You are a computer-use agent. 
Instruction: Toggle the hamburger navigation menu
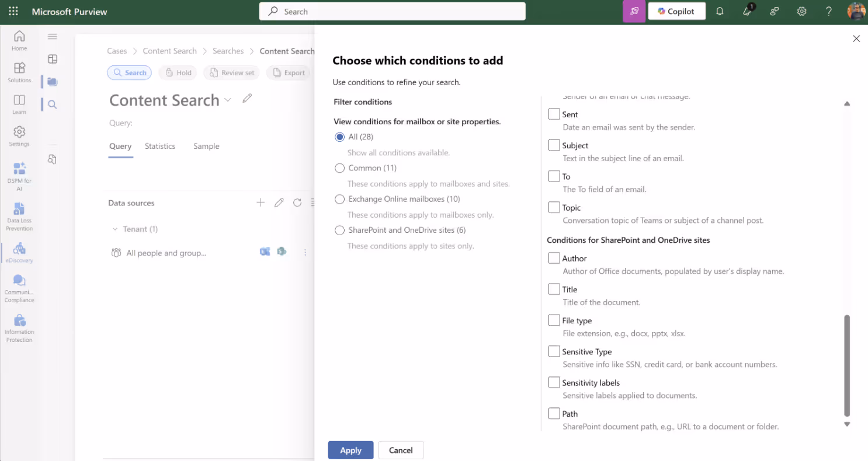point(53,37)
